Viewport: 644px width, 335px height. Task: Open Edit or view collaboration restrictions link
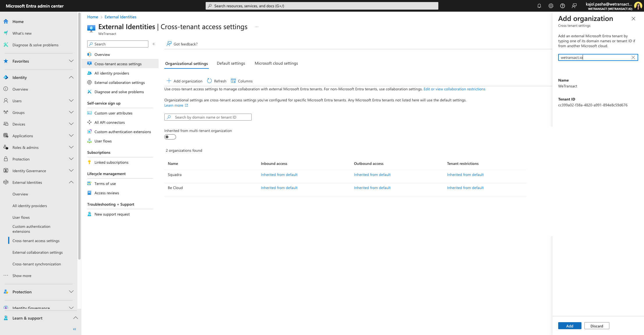pos(454,89)
